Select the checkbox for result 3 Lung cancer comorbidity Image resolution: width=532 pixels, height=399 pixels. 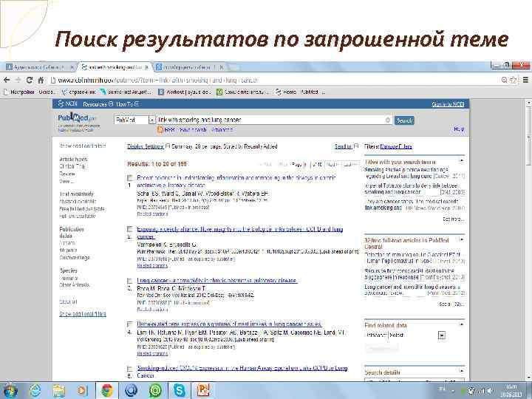tap(129, 281)
